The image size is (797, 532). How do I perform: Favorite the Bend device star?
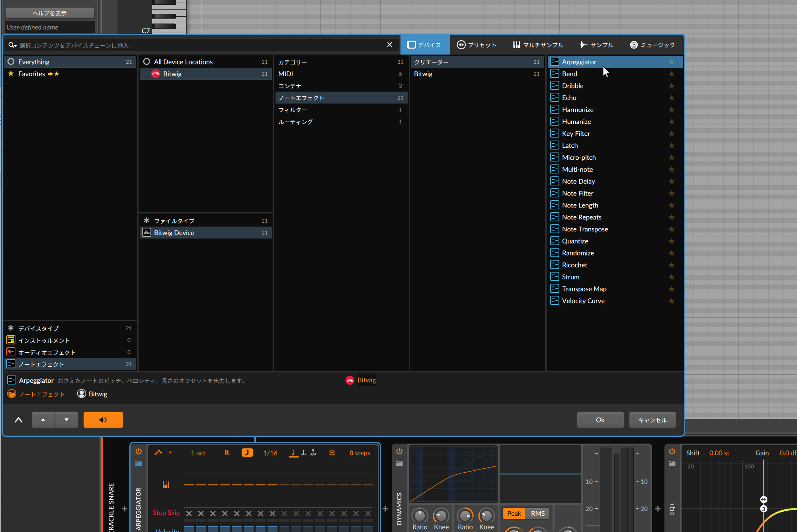click(672, 74)
